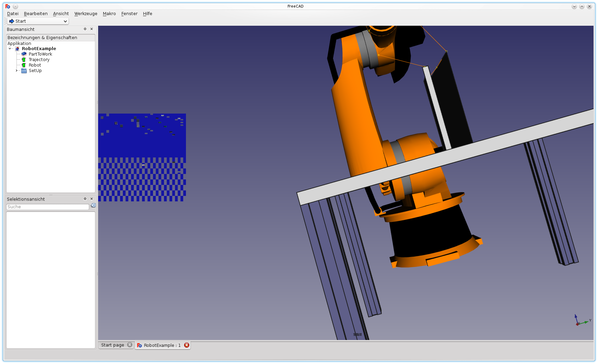This screenshot has height=364, width=598.
Task: Click the Robot object icon in tree
Action: point(24,65)
